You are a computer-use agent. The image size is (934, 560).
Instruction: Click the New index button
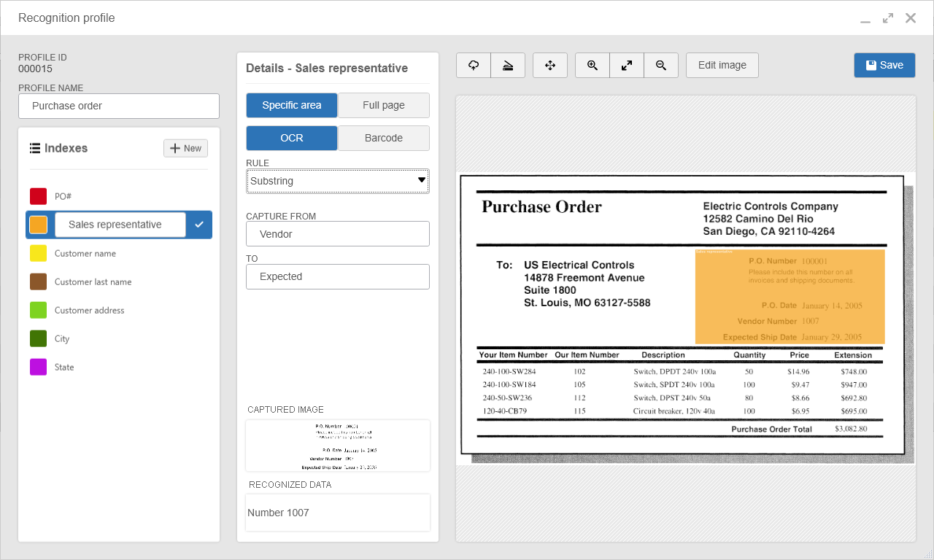click(x=185, y=148)
